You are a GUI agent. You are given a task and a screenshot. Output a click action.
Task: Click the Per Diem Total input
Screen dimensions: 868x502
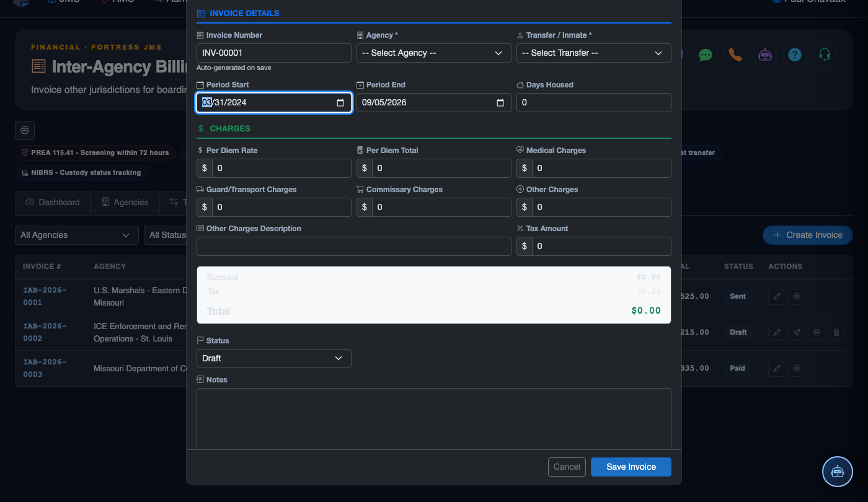coord(442,169)
